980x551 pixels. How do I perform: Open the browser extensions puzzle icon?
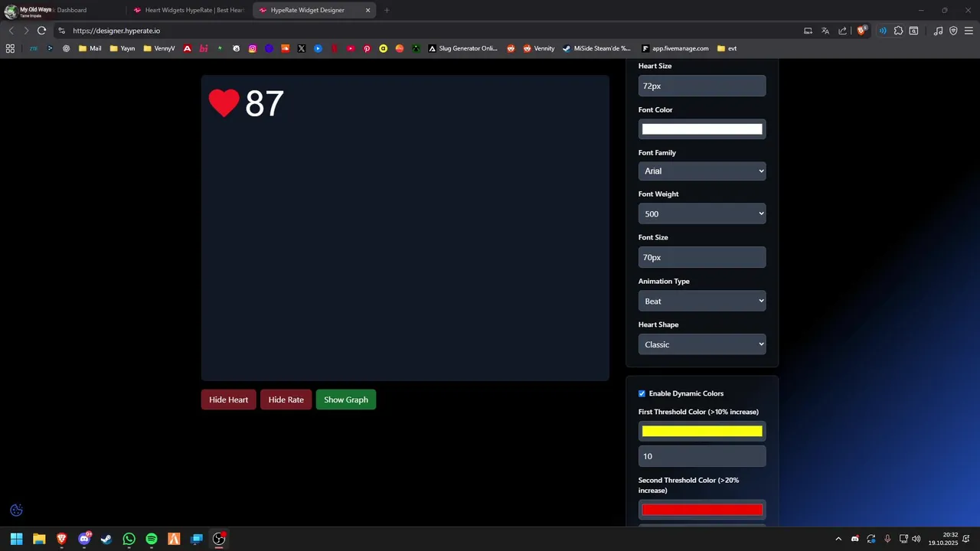click(899, 31)
